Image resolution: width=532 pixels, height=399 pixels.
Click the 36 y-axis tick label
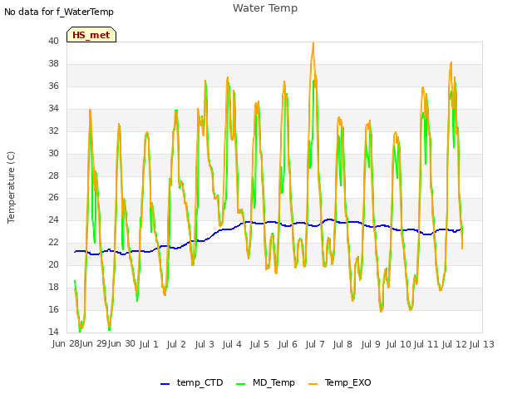[53, 86]
